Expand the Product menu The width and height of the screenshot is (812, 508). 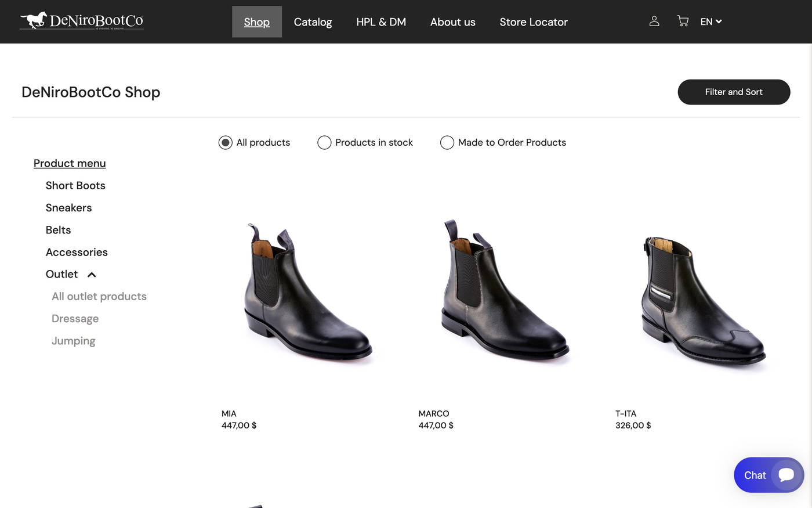click(x=70, y=163)
